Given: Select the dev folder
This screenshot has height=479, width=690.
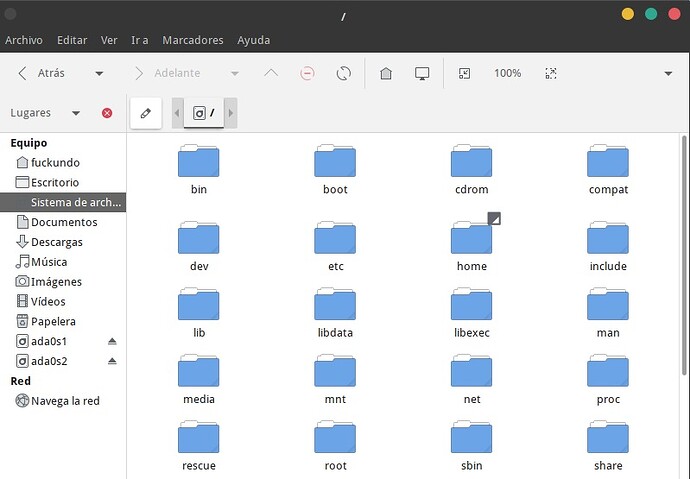Looking at the screenshot, I should pyautogui.click(x=198, y=246).
